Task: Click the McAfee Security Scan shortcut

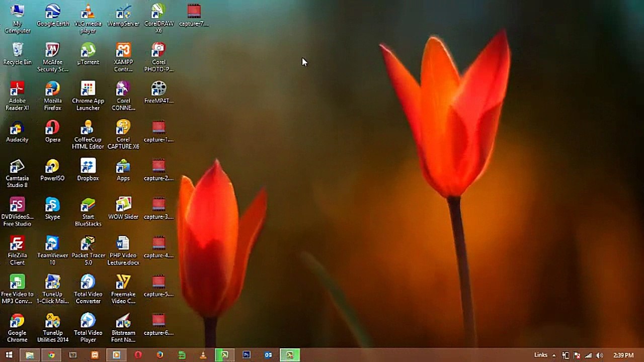Action: point(52,57)
